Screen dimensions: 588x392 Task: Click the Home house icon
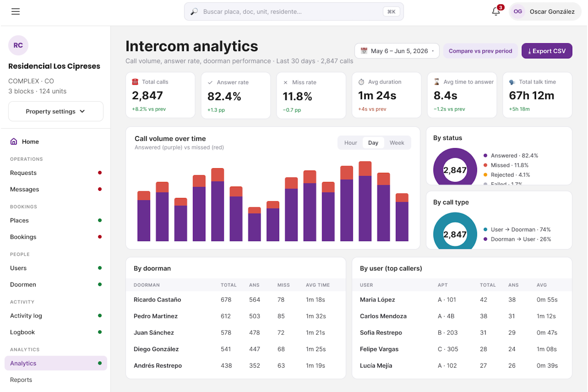[14, 142]
